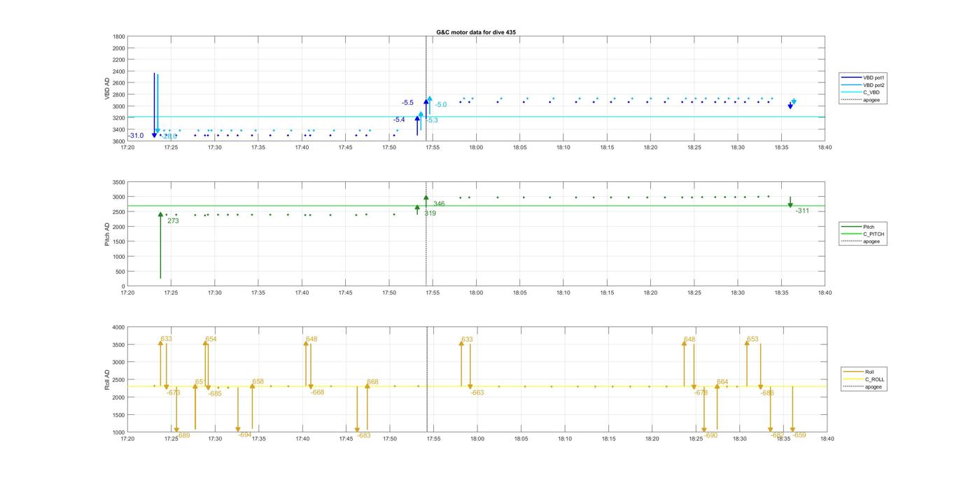This screenshot has height=485, width=980.
Task: Click the '4000' tick on the Roll axis
Action: pyautogui.click(x=118, y=328)
